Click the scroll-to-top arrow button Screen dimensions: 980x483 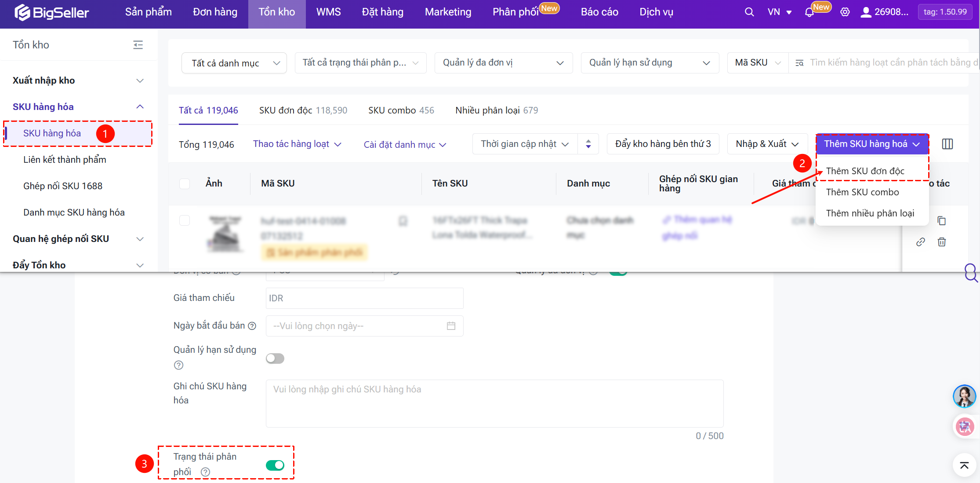coord(964,465)
